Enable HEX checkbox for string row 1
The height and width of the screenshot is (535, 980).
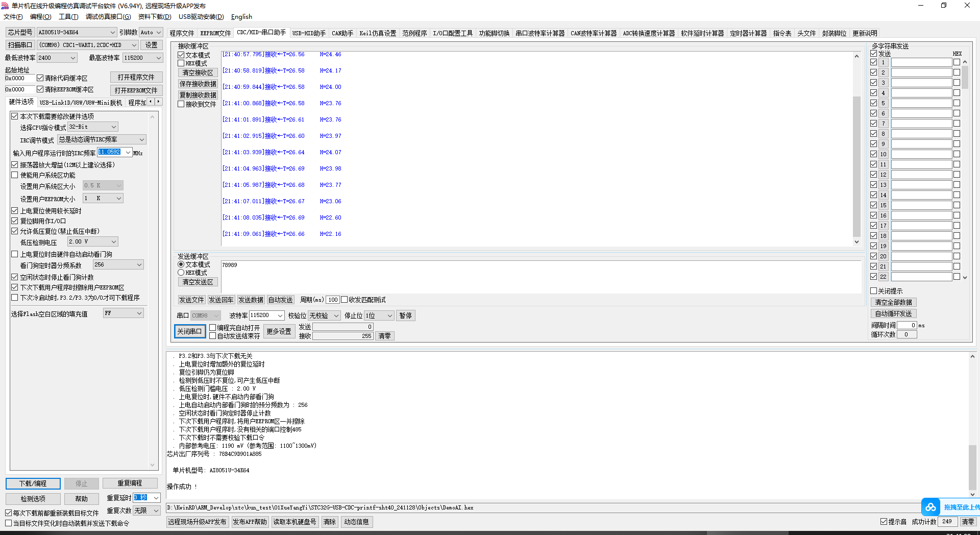coord(957,62)
